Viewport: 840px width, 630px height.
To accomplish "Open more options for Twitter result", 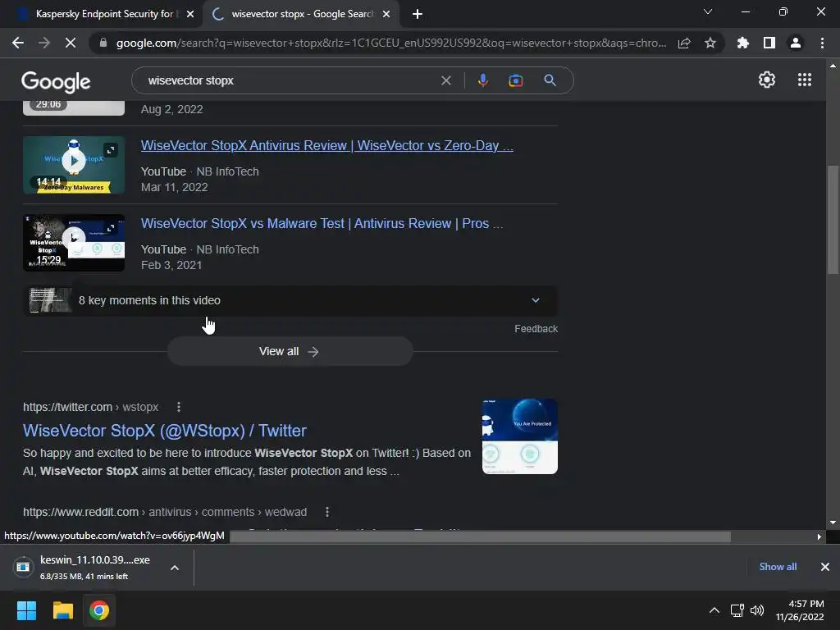I will pyautogui.click(x=179, y=407).
